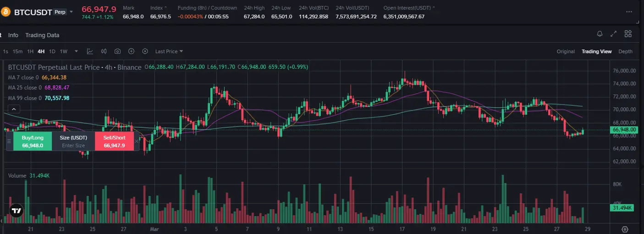
Task: Expand more time intervals dropdown arrow
Action: [x=76, y=51]
